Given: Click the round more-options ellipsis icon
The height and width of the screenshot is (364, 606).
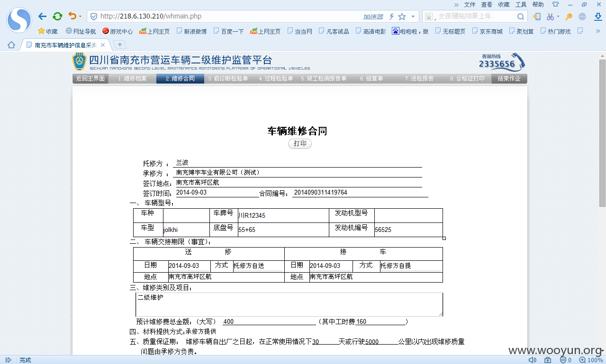Looking at the screenshot, I should (583, 17).
